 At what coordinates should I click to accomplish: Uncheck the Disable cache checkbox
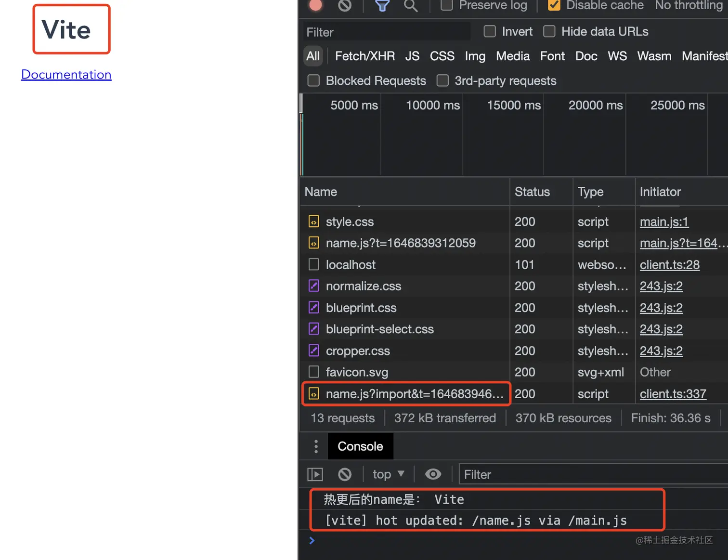click(x=554, y=5)
